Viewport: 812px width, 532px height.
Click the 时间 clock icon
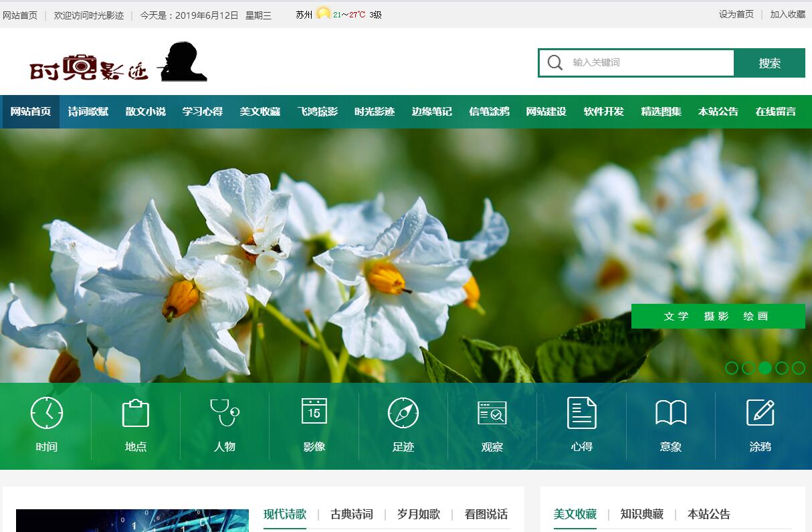point(47,413)
